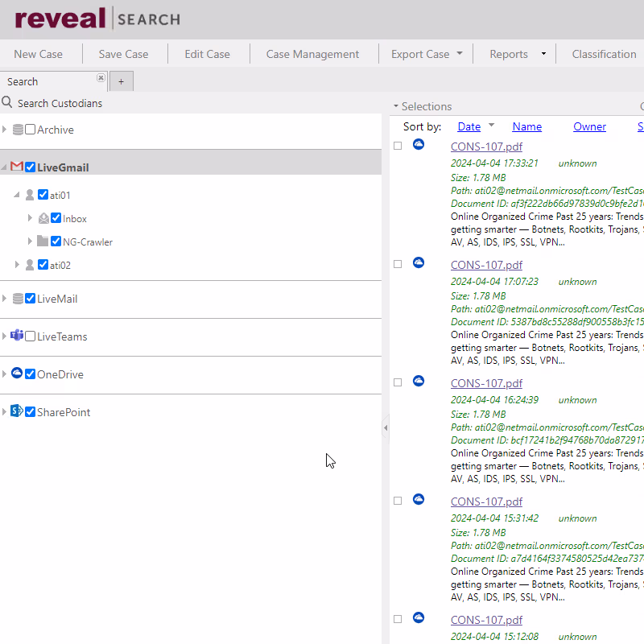Open Classification menu item
Viewport: 644px width, 644px height.
(x=604, y=54)
